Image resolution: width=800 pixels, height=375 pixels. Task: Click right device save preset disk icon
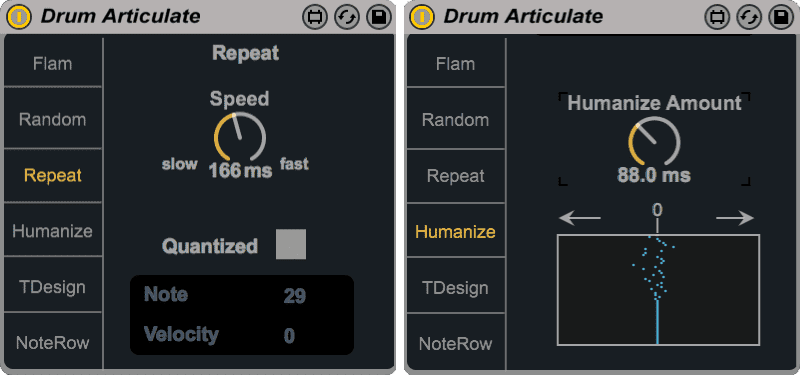point(782,17)
